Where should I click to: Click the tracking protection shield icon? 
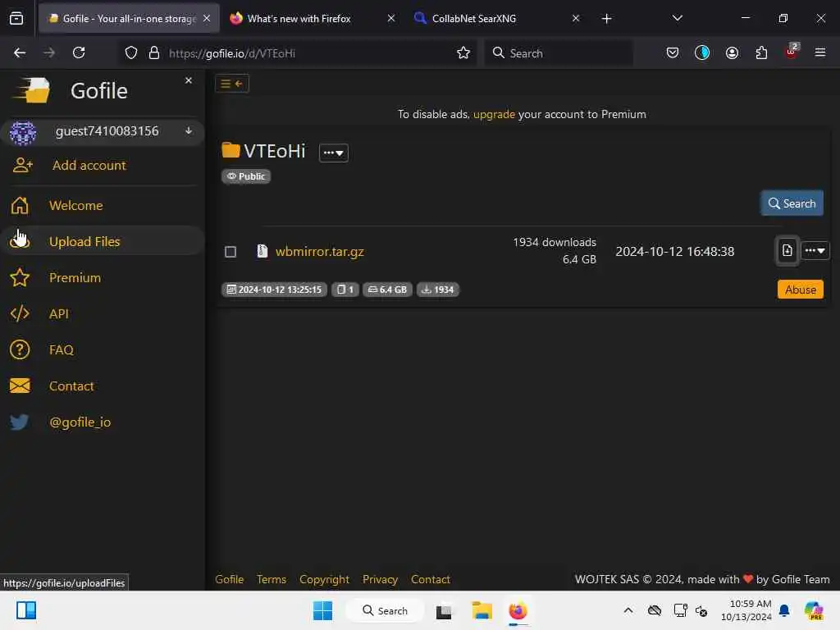pos(130,53)
